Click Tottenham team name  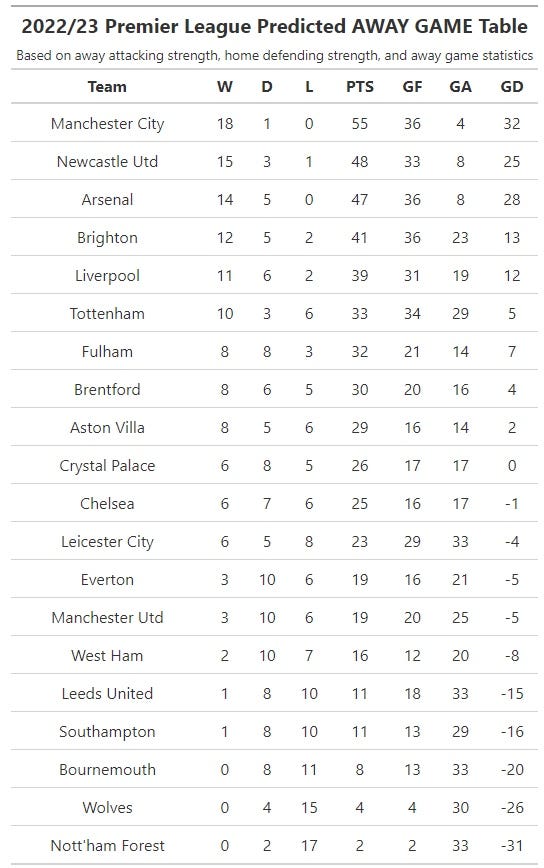point(107,314)
